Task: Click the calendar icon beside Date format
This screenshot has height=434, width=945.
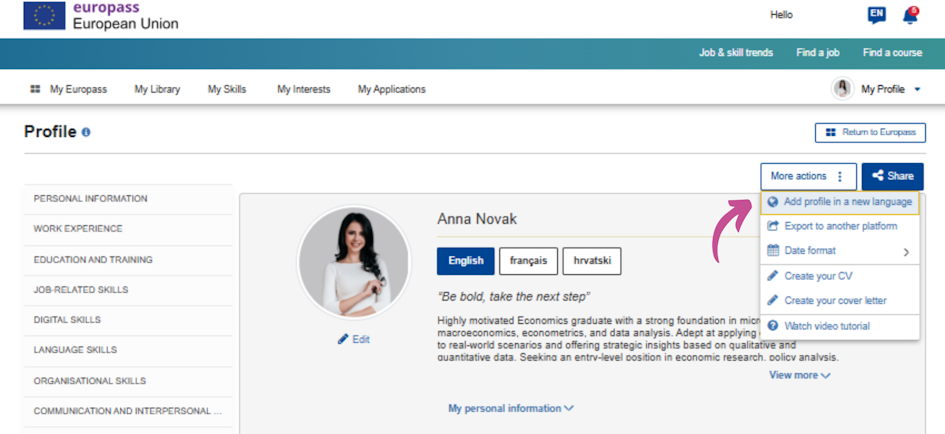Action: (773, 250)
